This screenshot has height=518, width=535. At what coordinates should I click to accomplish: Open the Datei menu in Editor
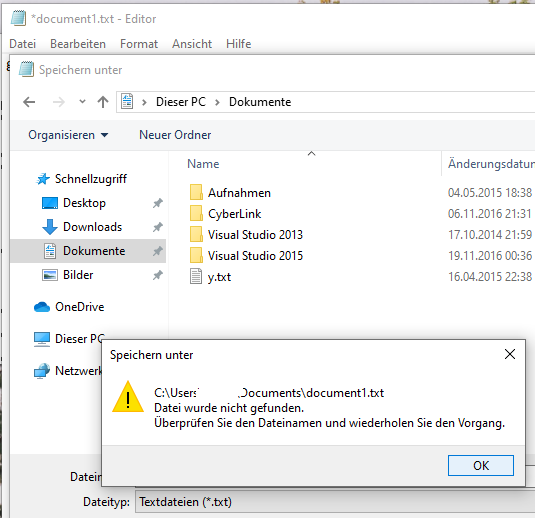click(x=23, y=44)
